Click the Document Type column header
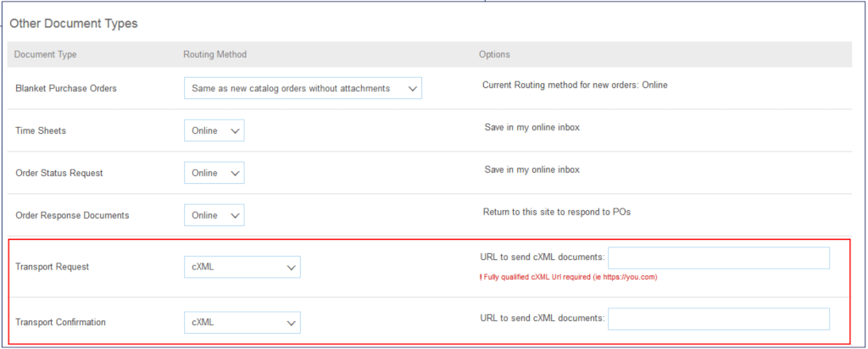Screen dimensions: 868x349 46,54
